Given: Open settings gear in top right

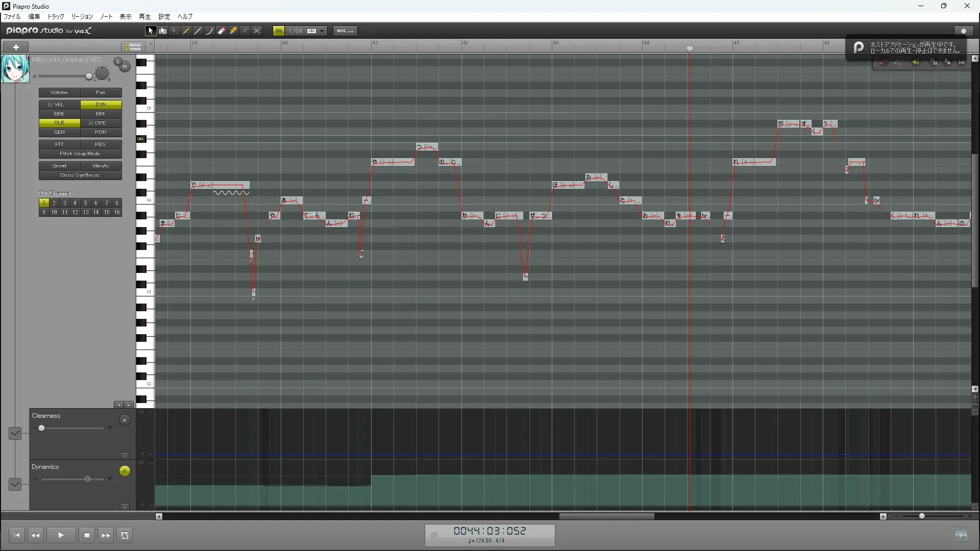Looking at the screenshot, I should [963, 31].
